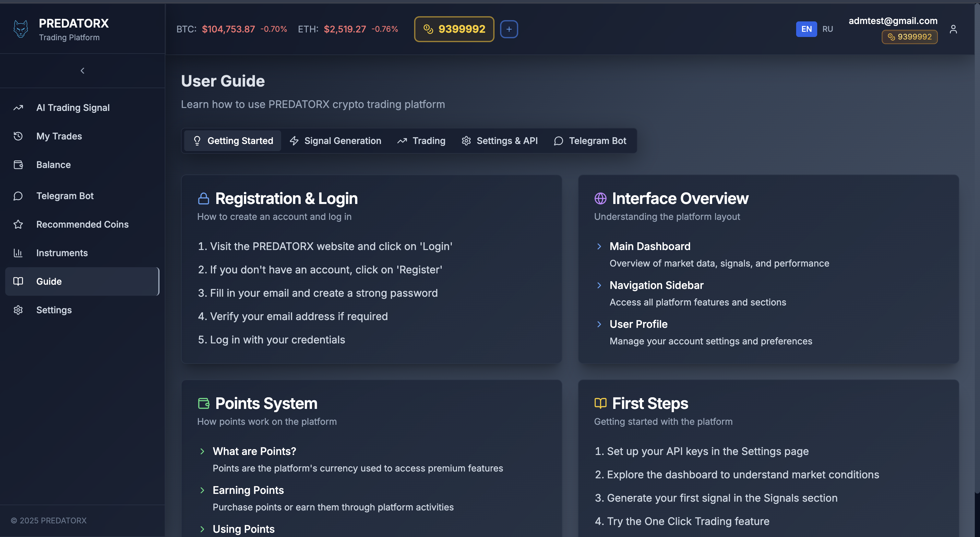980x537 pixels.
Task: Click the Instruments bar chart icon
Action: point(18,253)
